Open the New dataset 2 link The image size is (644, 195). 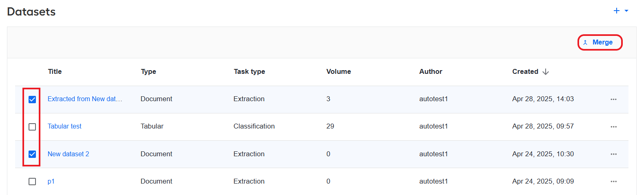click(x=68, y=154)
